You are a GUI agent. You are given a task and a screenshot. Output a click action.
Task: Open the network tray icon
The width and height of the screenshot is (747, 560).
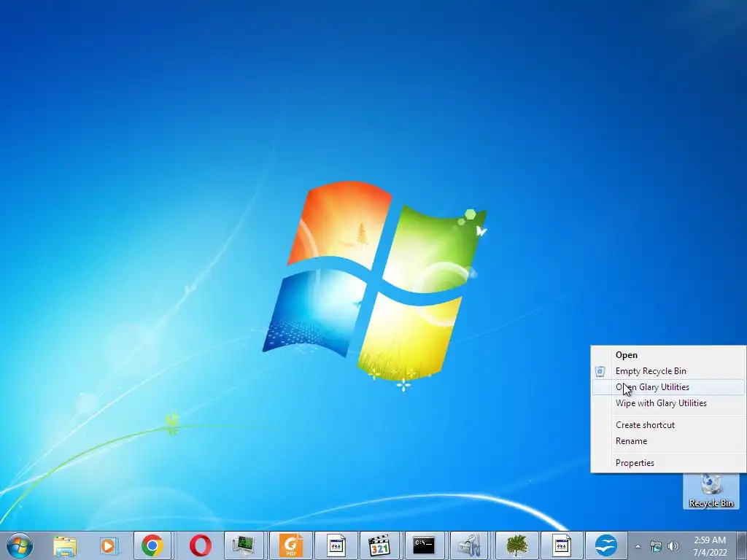click(x=656, y=546)
